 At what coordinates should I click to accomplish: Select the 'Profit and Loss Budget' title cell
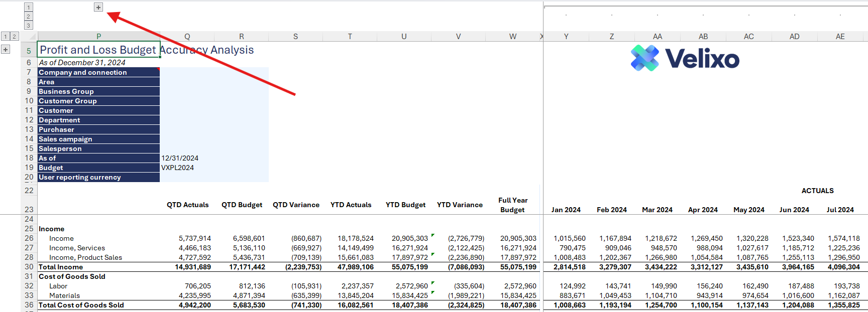click(x=98, y=50)
